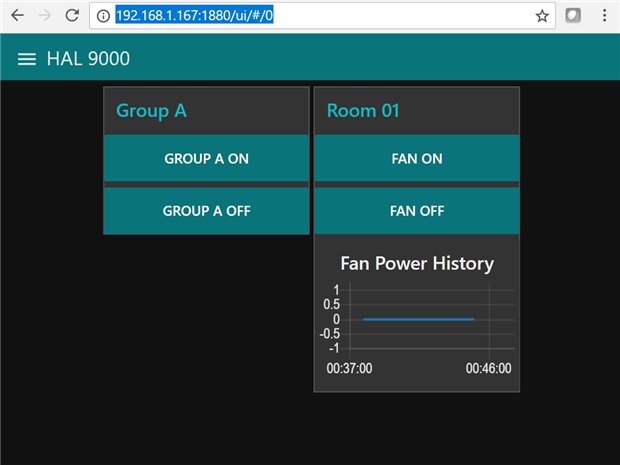Open the browser extension shield icon
The height and width of the screenshot is (465, 620).
click(573, 15)
